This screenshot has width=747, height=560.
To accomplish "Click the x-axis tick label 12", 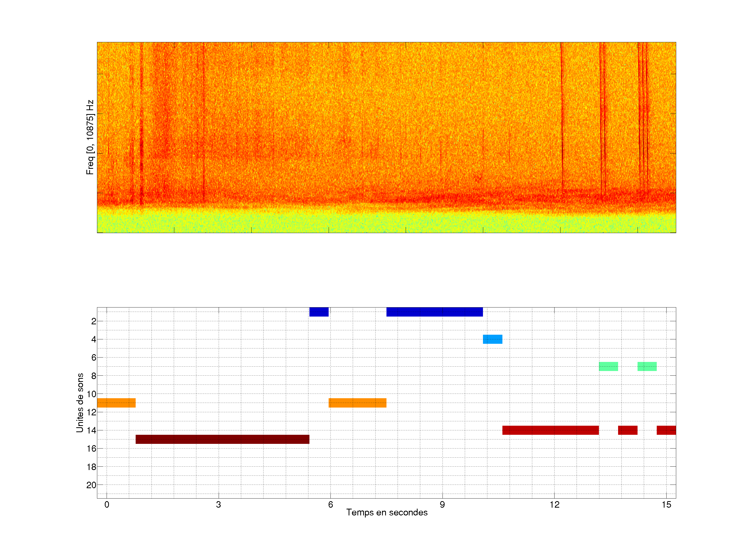I will coord(554,505).
